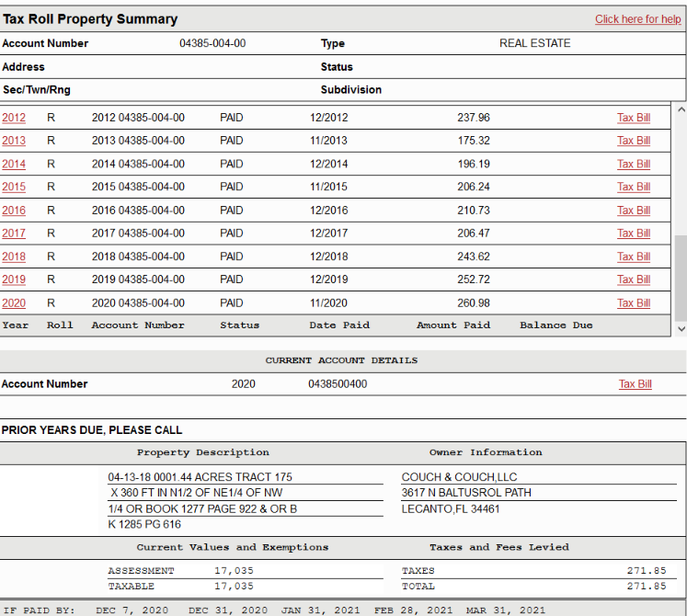Click the TAXABLE value 17,035
Image resolution: width=687 pixels, height=616 pixels.
point(234,587)
